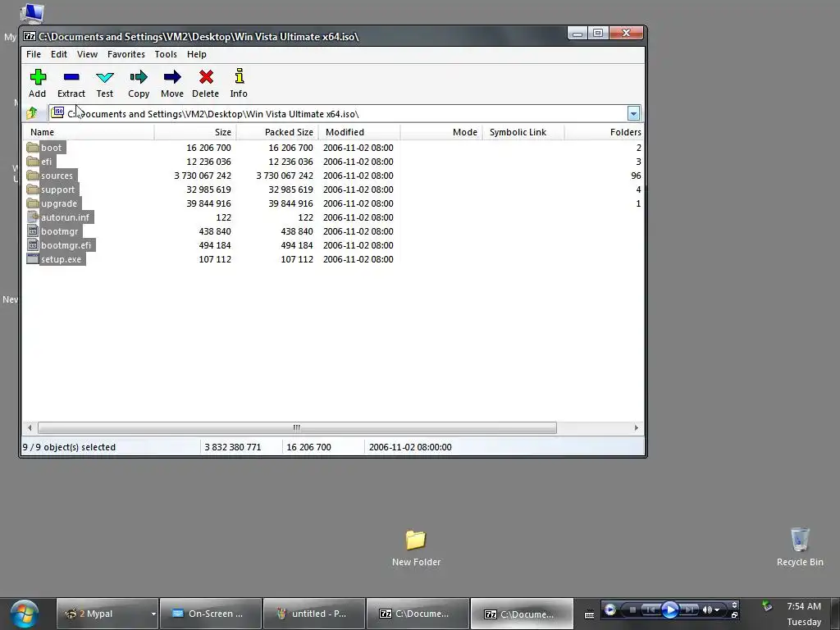Sort by the Packed Size column header
Viewport: 840px width, 630px height.
[x=277, y=132]
